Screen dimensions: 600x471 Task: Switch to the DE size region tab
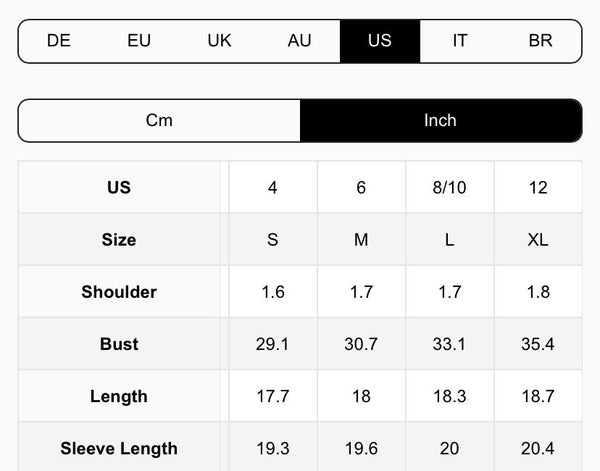[59, 41]
